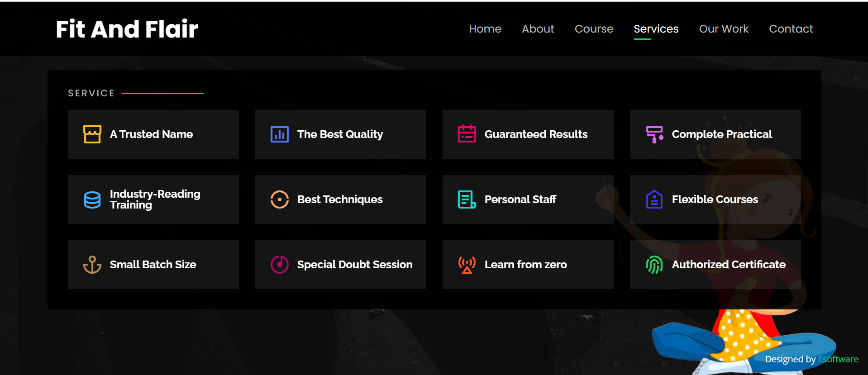Click the music disc icon for Special Doubt Session
This screenshot has width=868, height=375.
[x=280, y=265]
